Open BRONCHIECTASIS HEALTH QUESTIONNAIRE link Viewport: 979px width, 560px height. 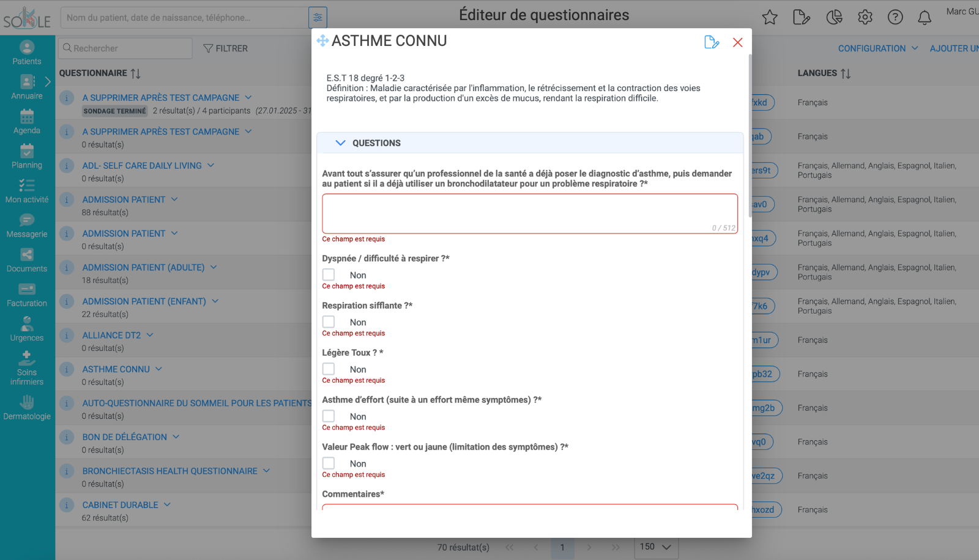coord(169,471)
